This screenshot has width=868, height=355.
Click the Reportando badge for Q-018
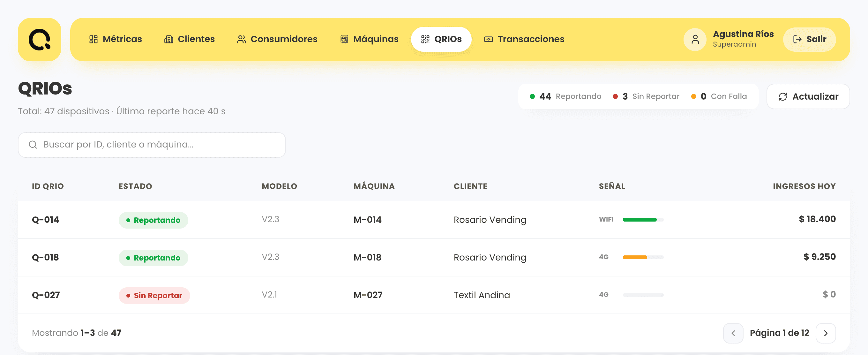tap(153, 258)
